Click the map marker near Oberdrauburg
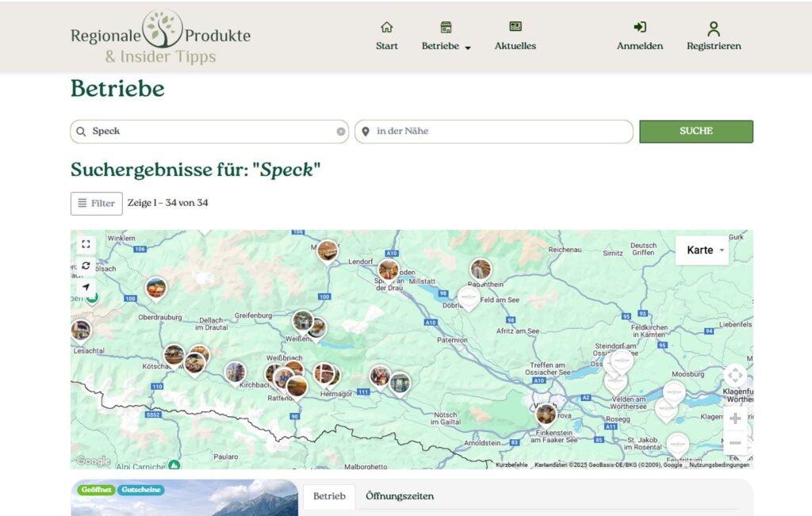This screenshot has width=812, height=516. click(x=156, y=289)
